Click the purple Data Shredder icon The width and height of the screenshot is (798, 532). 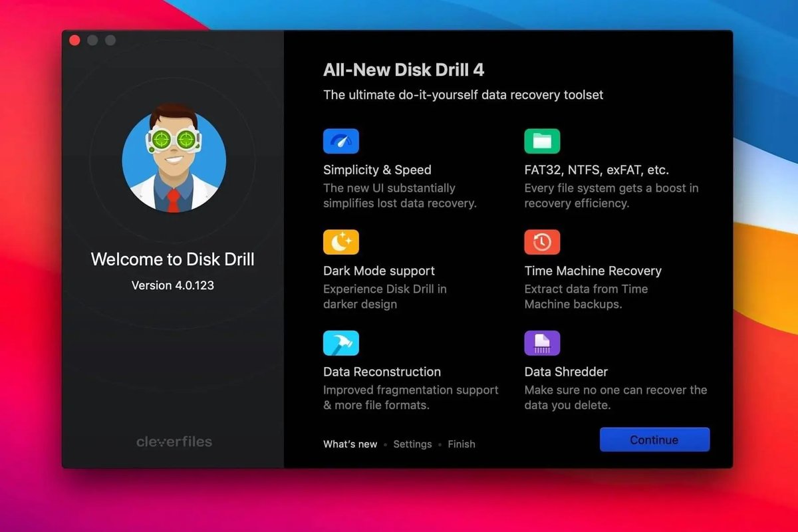tap(542, 343)
